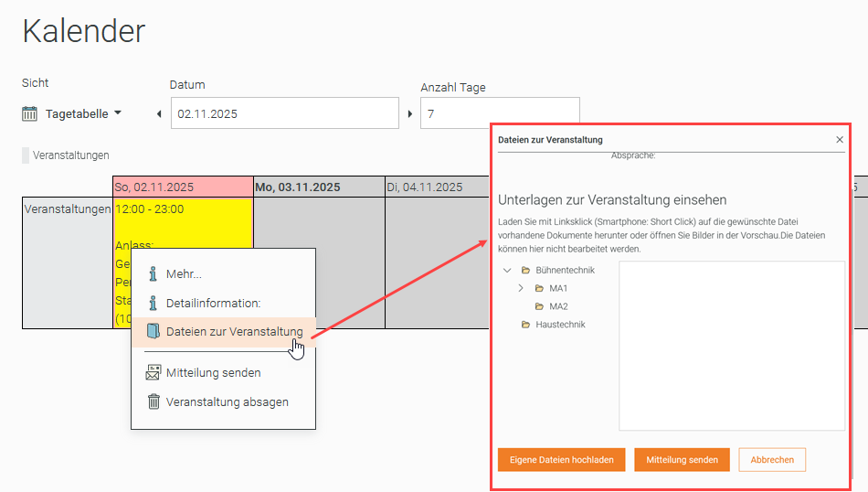Choose Dateien zur Veranstaltung menu item
Viewport: 868px width, 492px height.
tap(234, 332)
